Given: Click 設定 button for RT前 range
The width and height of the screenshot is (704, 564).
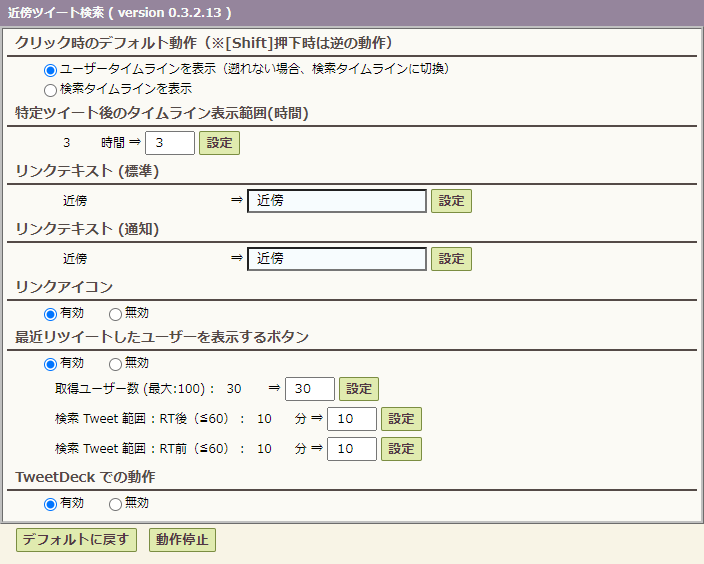Looking at the screenshot, I should point(401,449).
